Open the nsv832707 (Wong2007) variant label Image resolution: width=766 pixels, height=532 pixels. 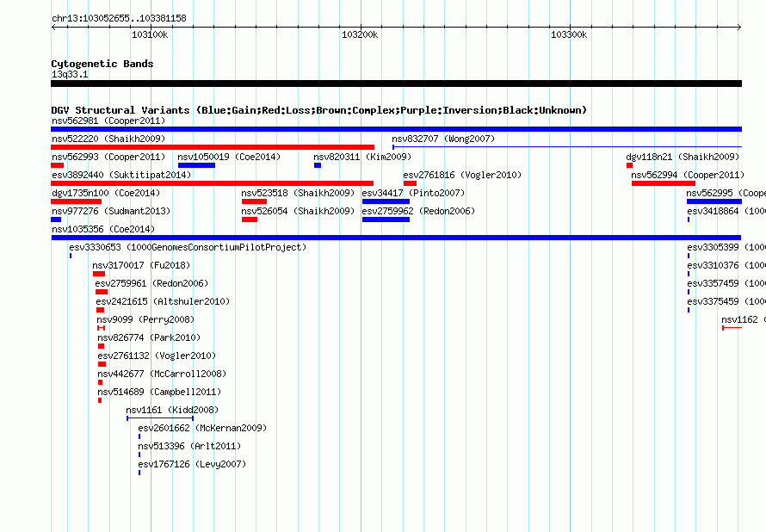443,139
